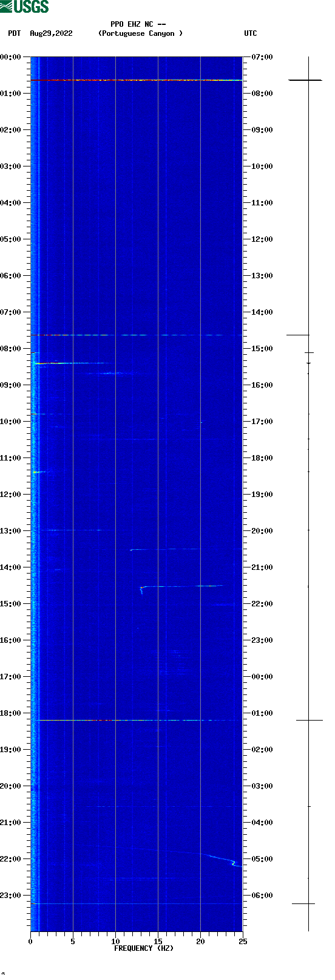Click the UTC time label '20:00'

pyautogui.click(x=262, y=531)
